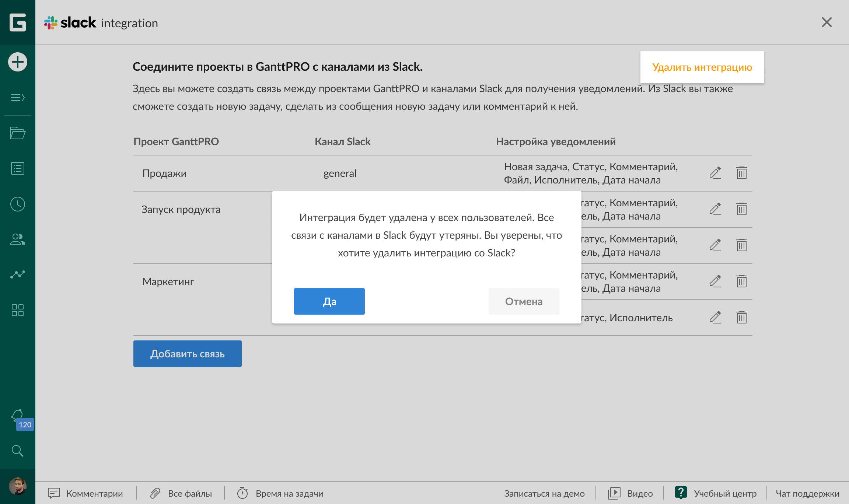
Task: Delete the Маркетинг channel link via trash icon
Action: (x=741, y=281)
